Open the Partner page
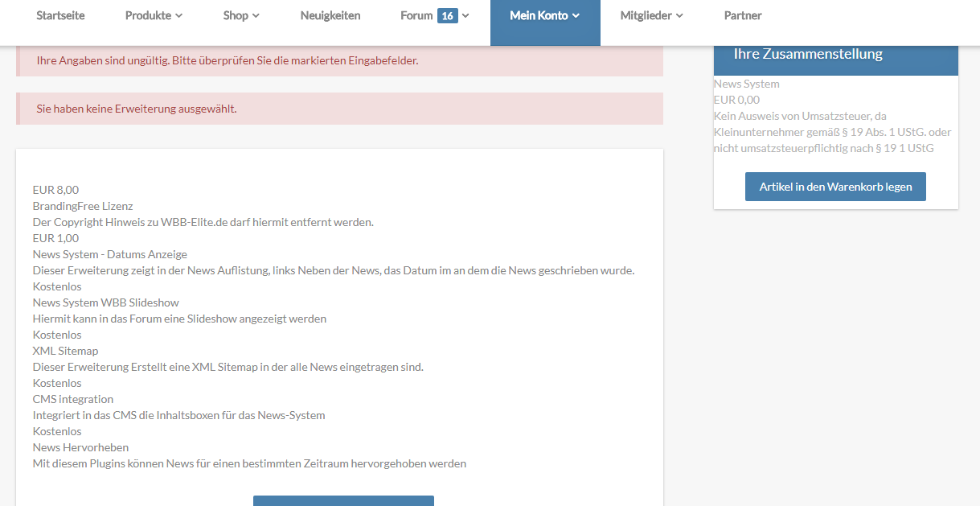The width and height of the screenshot is (980, 506). pos(743,16)
